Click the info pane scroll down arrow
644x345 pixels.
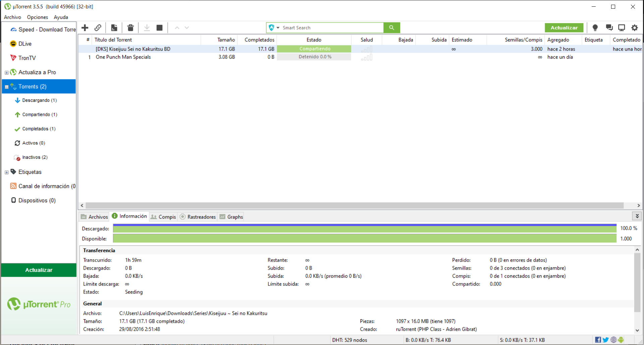pyautogui.click(x=637, y=330)
